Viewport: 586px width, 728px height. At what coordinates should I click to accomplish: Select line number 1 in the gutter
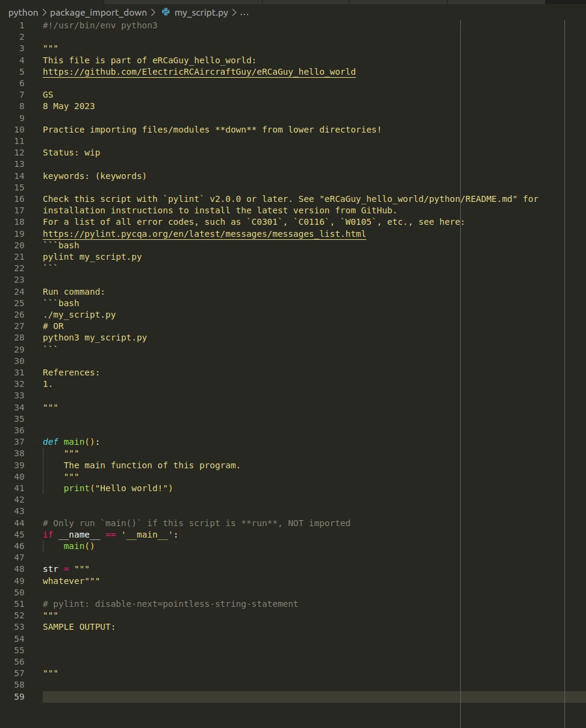click(22, 25)
